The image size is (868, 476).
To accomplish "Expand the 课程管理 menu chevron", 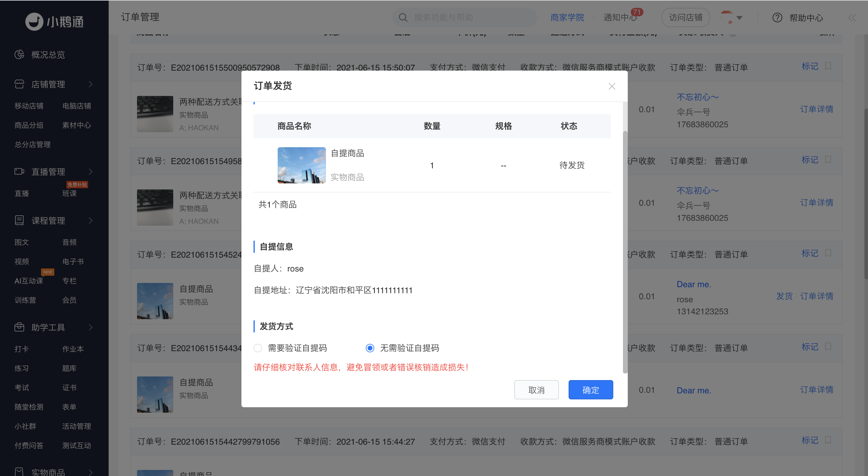I will 90,221.
